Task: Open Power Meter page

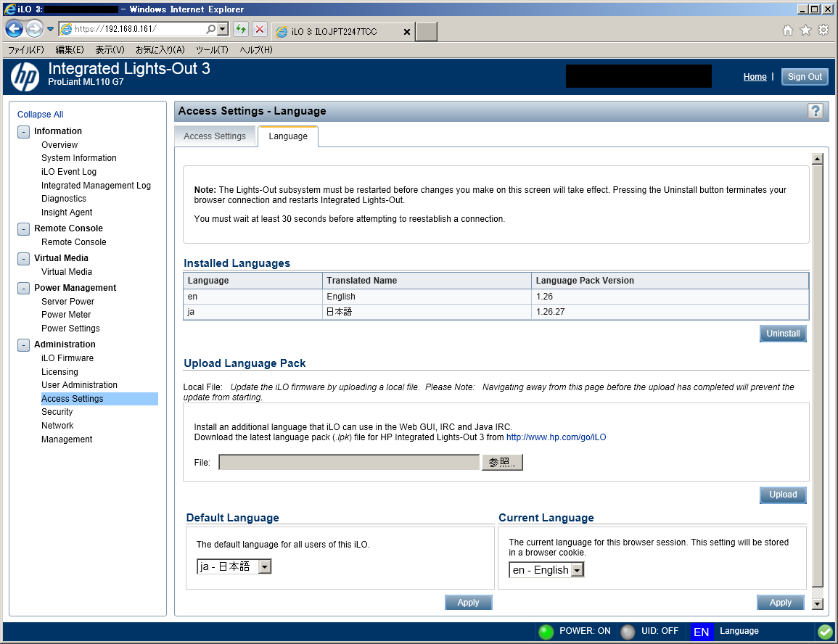Action: tap(66, 315)
